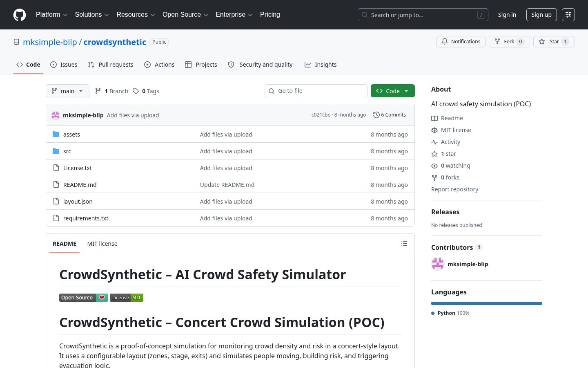Open the appearance settings icon button

(x=568, y=15)
